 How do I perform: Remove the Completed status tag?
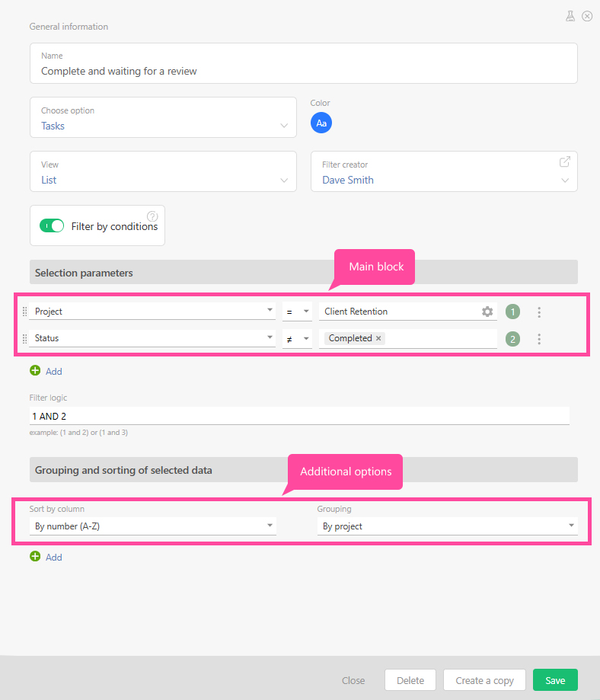[378, 338]
